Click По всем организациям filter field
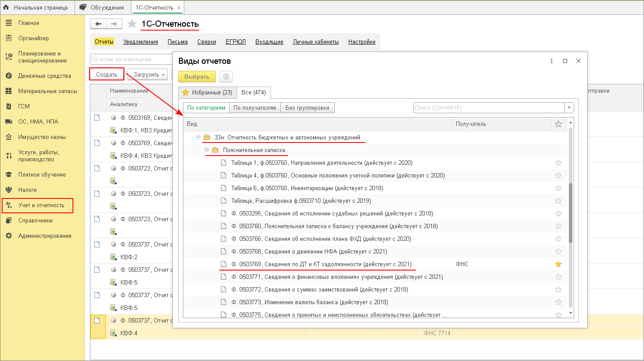This screenshot has height=361, width=644. point(131,59)
